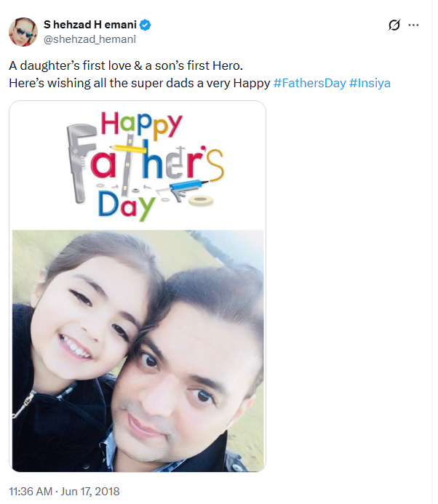
Task: Click the tweet line about daughter's first love
Action: pyautogui.click(x=126, y=65)
